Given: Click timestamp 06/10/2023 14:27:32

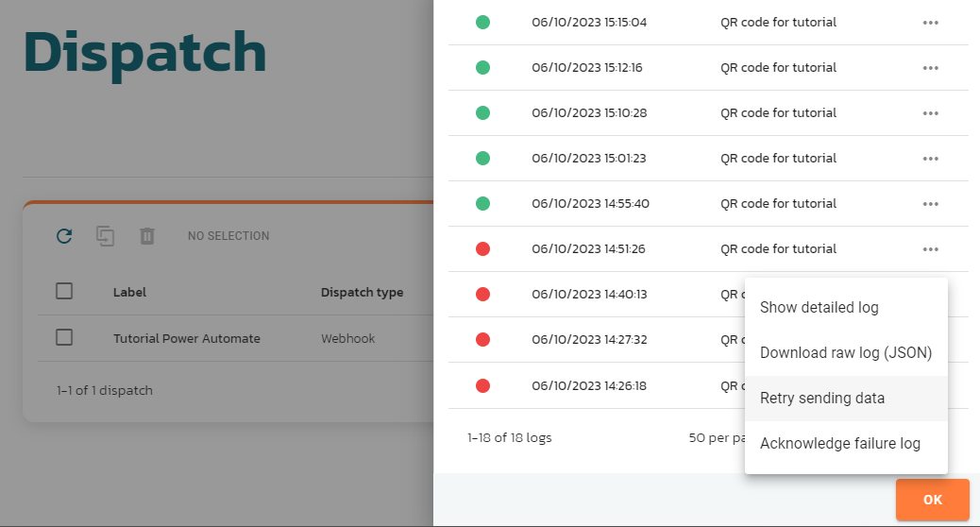Looking at the screenshot, I should coord(589,339).
